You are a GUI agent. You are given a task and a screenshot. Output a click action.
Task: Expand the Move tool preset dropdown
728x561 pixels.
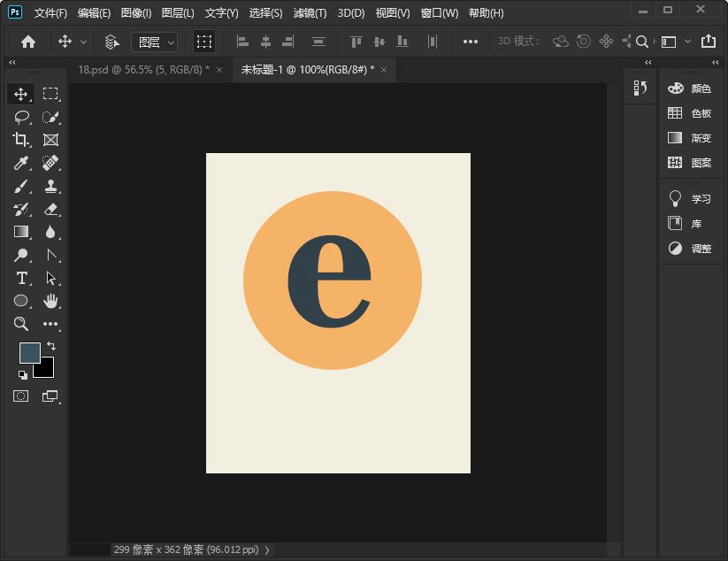click(84, 42)
